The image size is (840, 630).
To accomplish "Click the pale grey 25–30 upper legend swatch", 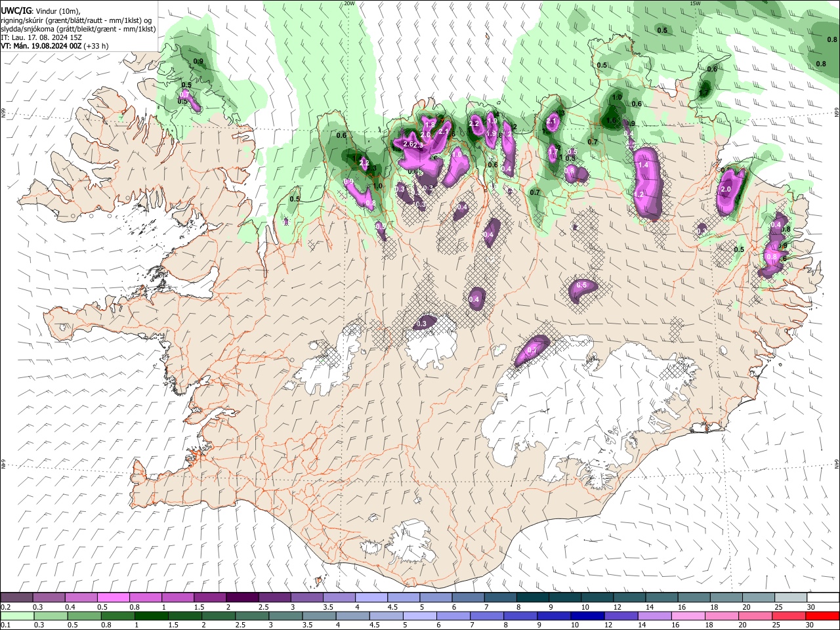I will coord(791,598).
